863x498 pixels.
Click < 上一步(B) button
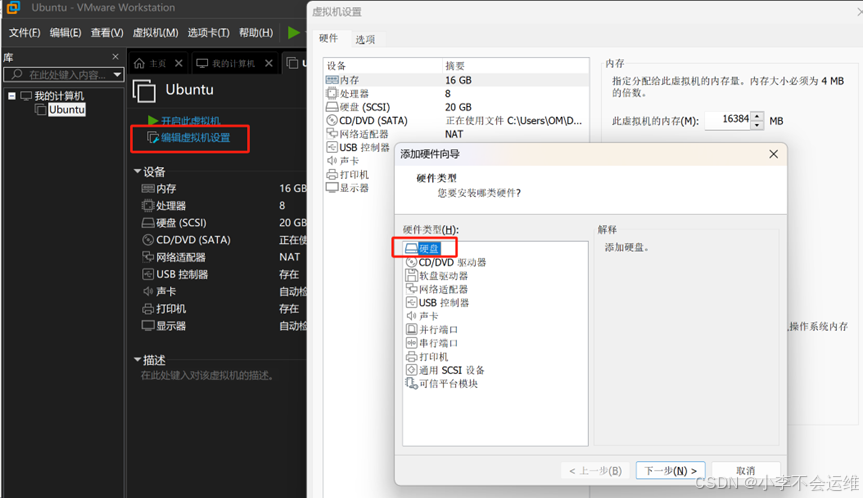(x=596, y=470)
